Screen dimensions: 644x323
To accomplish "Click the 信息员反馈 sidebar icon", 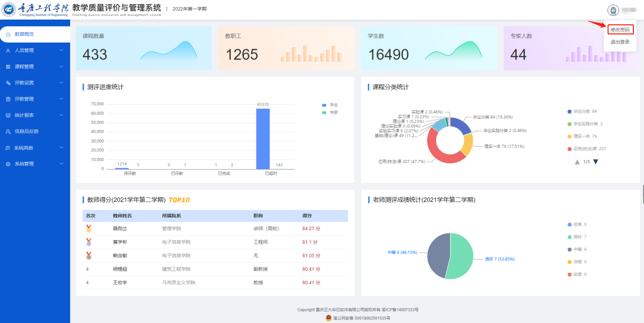I will (8, 132).
